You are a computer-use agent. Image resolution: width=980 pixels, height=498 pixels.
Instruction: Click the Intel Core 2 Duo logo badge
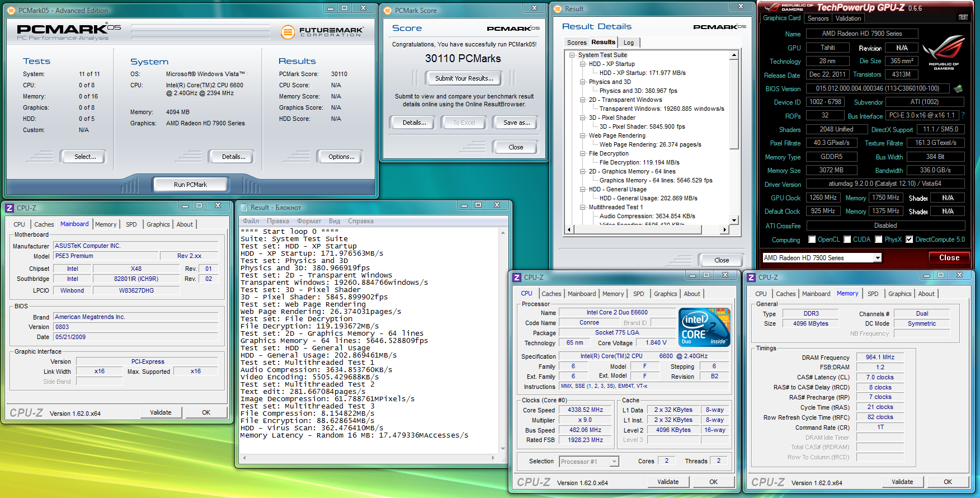(704, 327)
